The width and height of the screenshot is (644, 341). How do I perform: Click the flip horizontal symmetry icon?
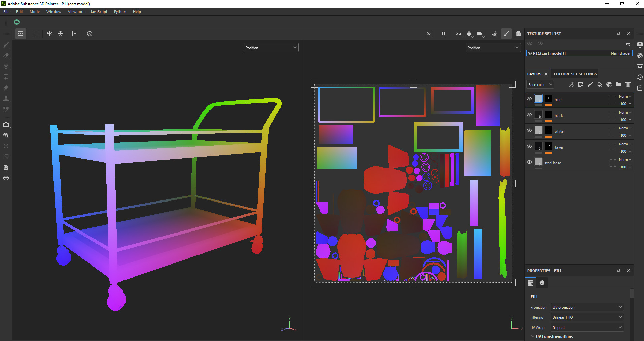tap(50, 34)
